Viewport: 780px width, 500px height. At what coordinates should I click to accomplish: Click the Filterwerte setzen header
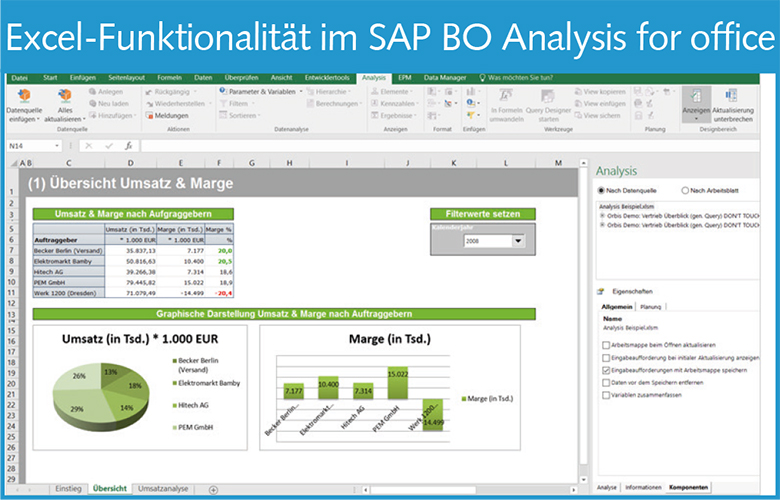[x=483, y=214]
